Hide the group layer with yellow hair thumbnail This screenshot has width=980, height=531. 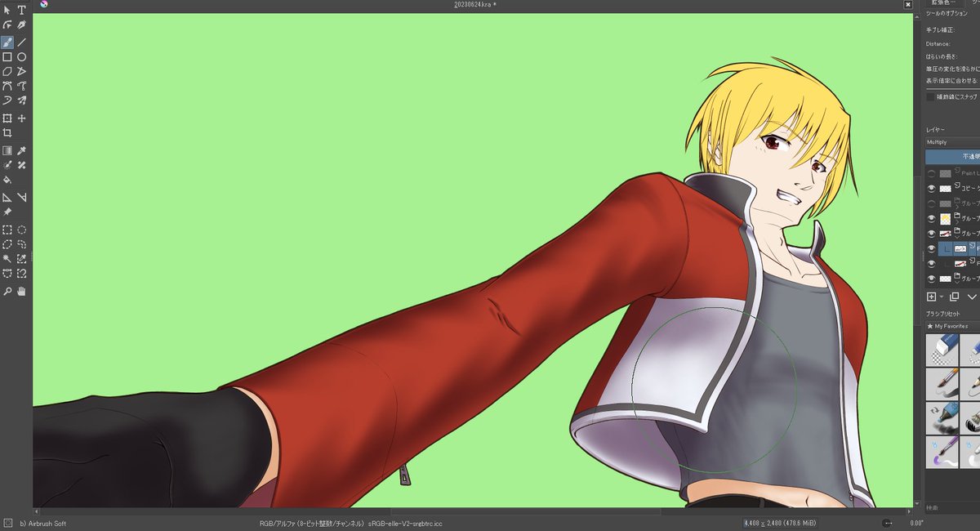[x=932, y=219]
